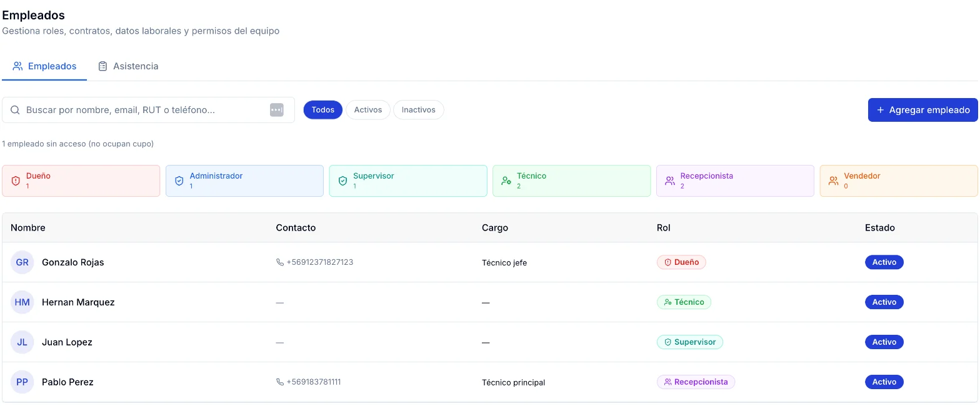The image size is (980, 406).
Task: Click the PP avatar of Pablo Perez
Action: pyautogui.click(x=22, y=382)
